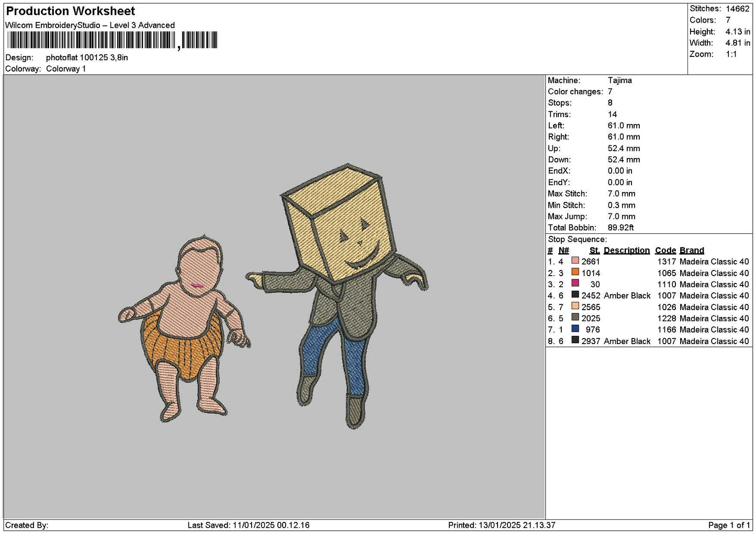The height and width of the screenshot is (534, 756).
Task: Click the Max Jump value '7.0 mm'
Action: 622,217
